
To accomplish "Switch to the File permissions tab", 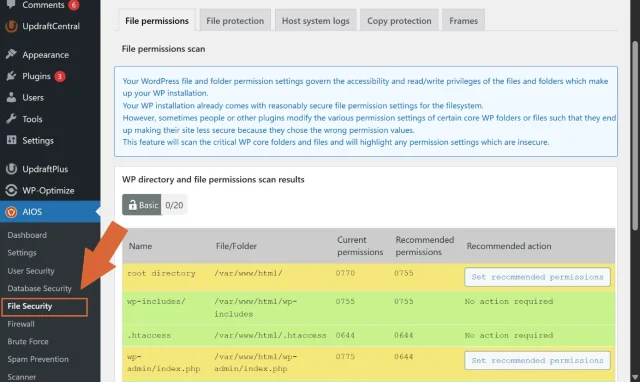I will click(157, 20).
